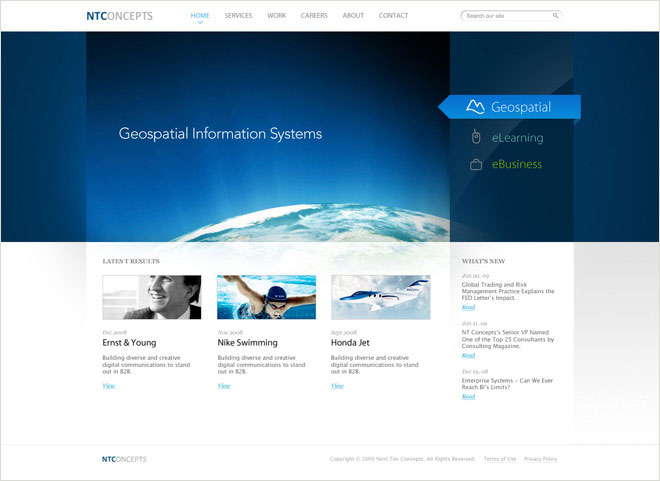Click the eBusiness briefcase icon
Screen dimensions: 660x481
click(476, 164)
